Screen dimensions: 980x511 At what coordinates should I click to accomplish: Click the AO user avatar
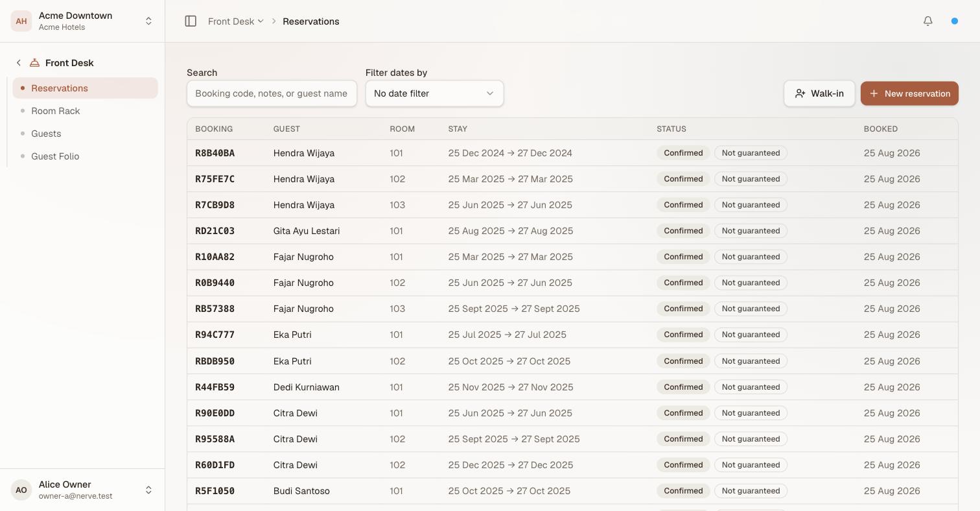21,490
